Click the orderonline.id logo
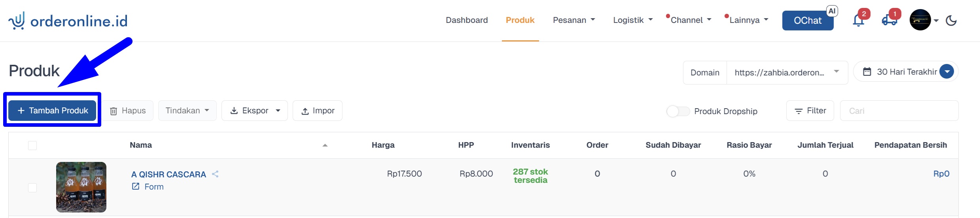Image resolution: width=980 pixels, height=218 pixels. point(68,21)
